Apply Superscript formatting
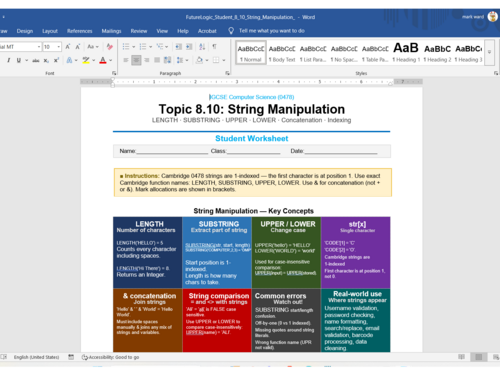Screen dimensions: 500x375 56,60
